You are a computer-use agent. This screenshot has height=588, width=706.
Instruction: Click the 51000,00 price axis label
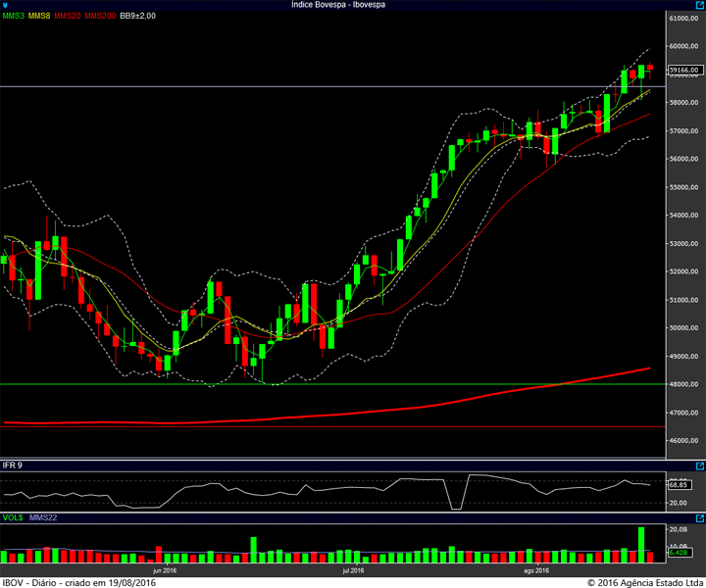[x=684, y=300]
